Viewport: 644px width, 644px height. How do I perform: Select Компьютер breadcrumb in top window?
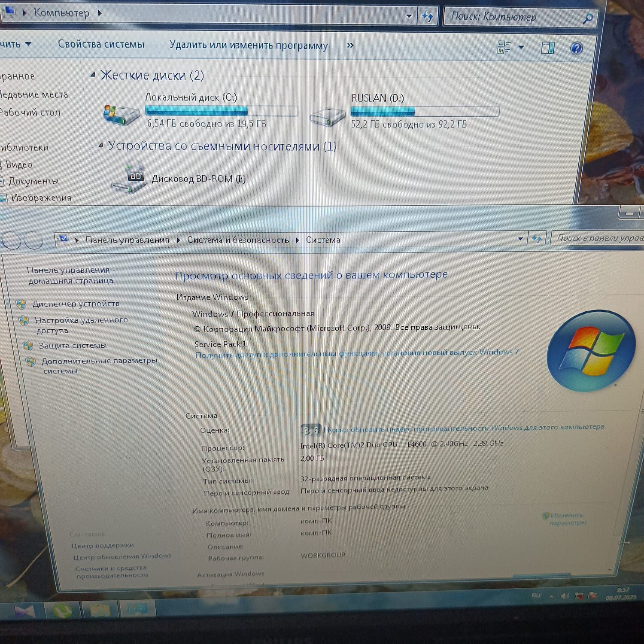tap(61, 13)
